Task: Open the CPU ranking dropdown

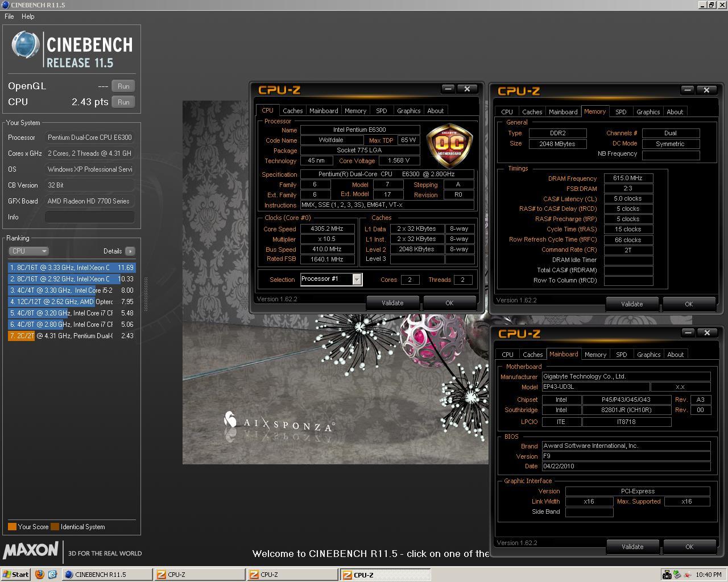Action: tap(28, 251)
